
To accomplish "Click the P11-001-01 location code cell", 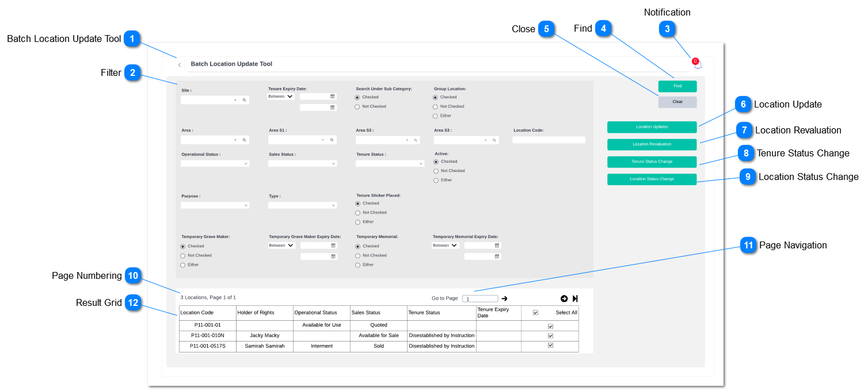I will [208, 325].
